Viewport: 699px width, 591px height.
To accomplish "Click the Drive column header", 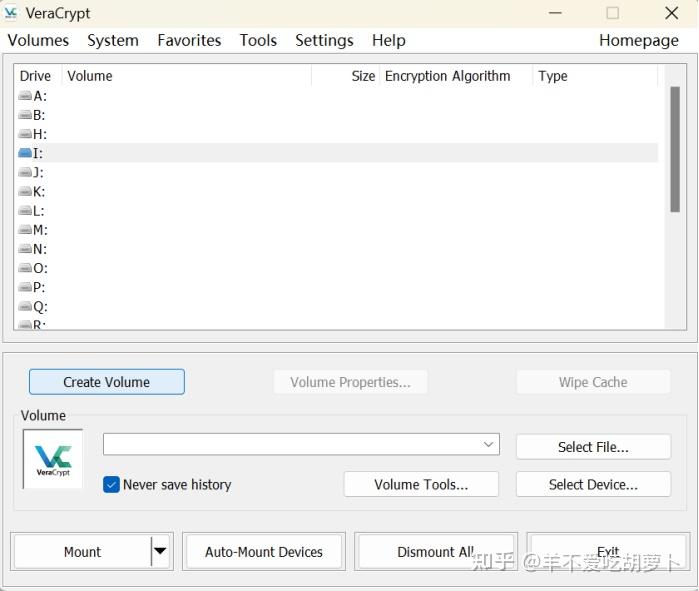I will (37, 76).
